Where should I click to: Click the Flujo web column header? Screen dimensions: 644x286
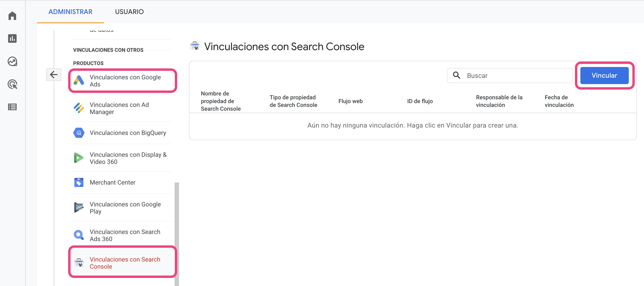[350, 101]
